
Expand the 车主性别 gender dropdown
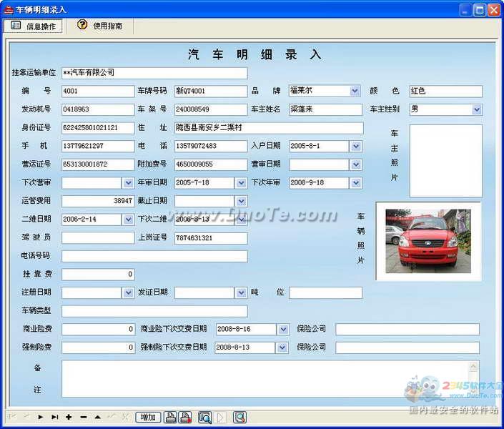tap(477, 109)
